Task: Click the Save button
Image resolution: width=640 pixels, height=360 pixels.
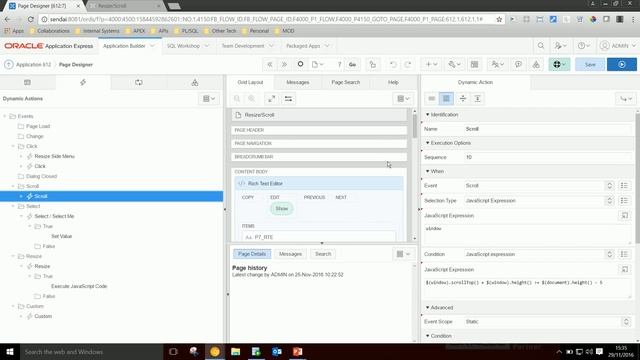Action: (590, 64)
